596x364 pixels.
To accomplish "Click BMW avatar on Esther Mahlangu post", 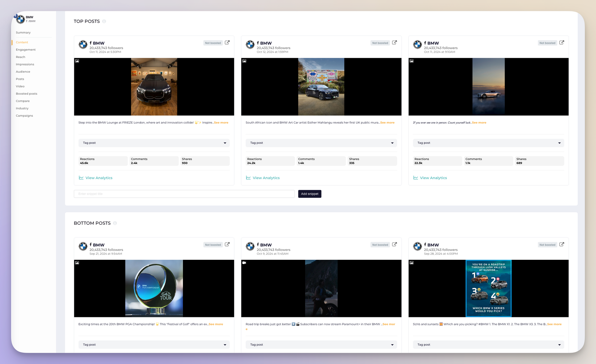I will point(250,45).
